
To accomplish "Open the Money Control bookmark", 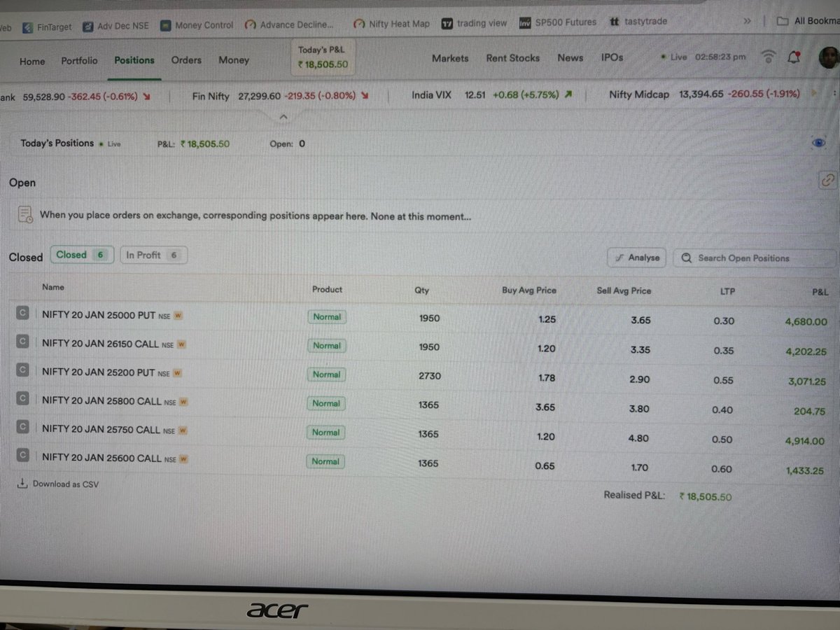I will click(x=197, y=25).
